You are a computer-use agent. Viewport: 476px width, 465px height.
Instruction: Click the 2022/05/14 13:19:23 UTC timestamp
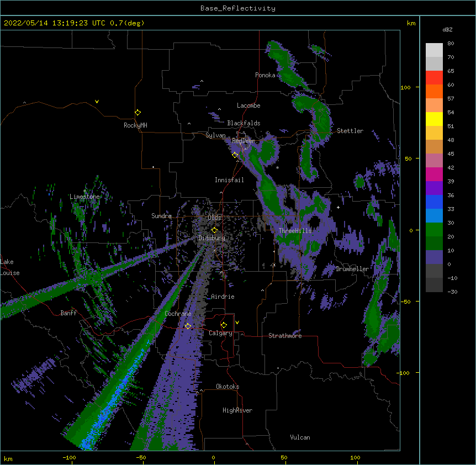pyautogui.click(x=55, y=23)
